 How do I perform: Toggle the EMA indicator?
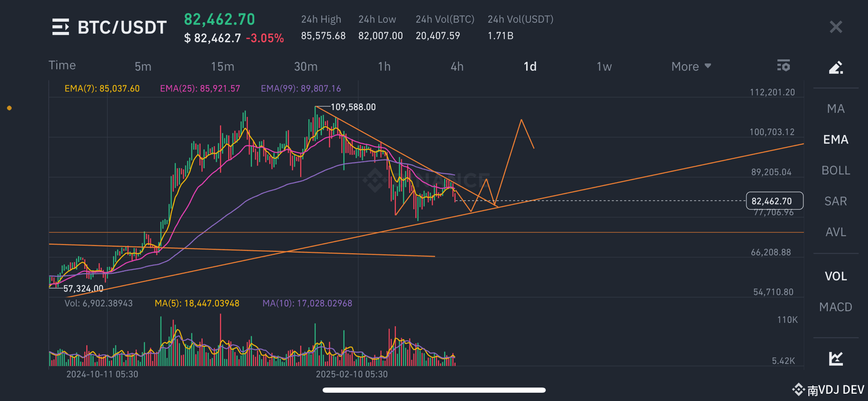tap(836, 139)
